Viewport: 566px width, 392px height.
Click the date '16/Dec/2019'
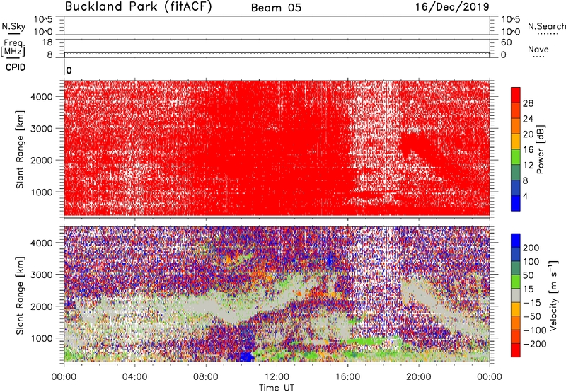pos(452,7)
